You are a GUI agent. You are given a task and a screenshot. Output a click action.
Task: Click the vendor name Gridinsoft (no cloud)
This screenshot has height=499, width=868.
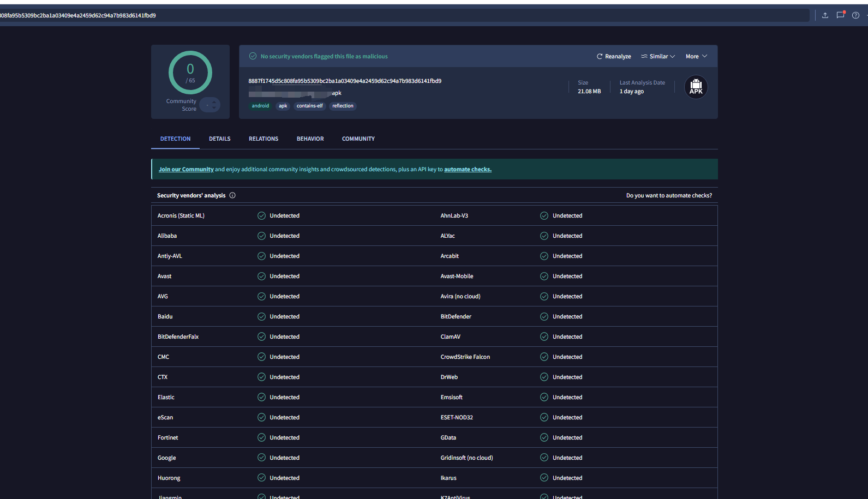tap(466, 458)
